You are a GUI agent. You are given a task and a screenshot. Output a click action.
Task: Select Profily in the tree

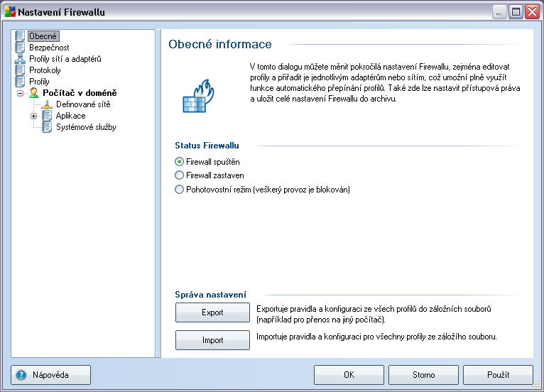(x=39, y=82)
